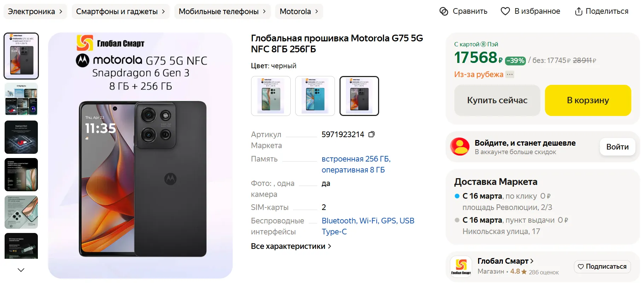
Task: Open the Snapdragon chip thumbnail image
Action: tap(21, 137)
